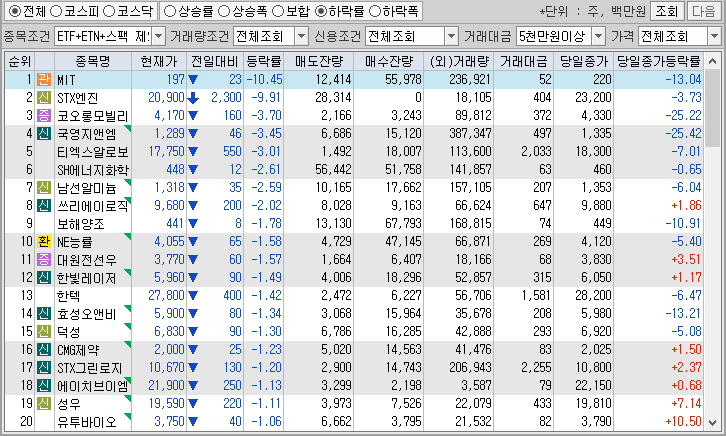Click the 신 badge beside 덕성
The image size is (726, 436).
pyautogui.click(x=44, y=331)
